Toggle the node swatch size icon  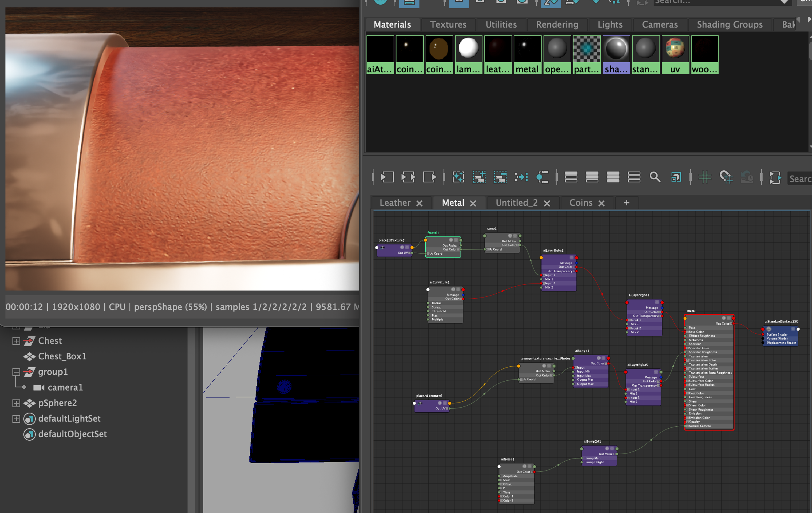coord(676,177)
